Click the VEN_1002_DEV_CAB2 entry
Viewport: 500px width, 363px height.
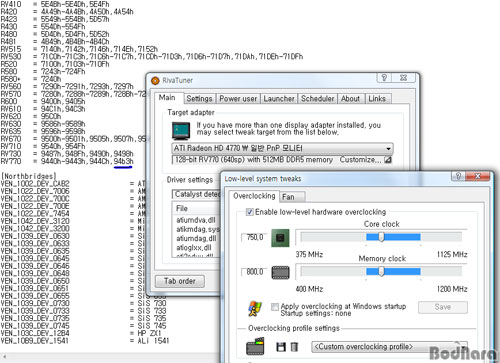point(35,184)
